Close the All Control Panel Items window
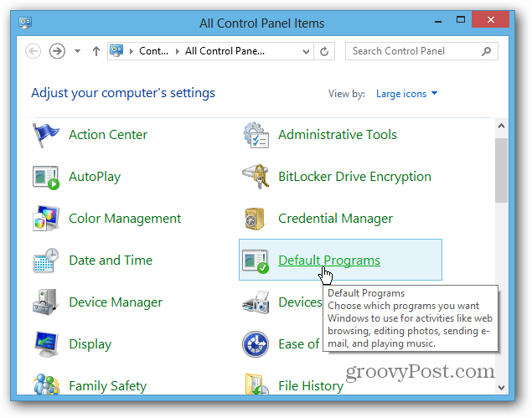Screen dimensions: 532x418 [x=490, y=19]
